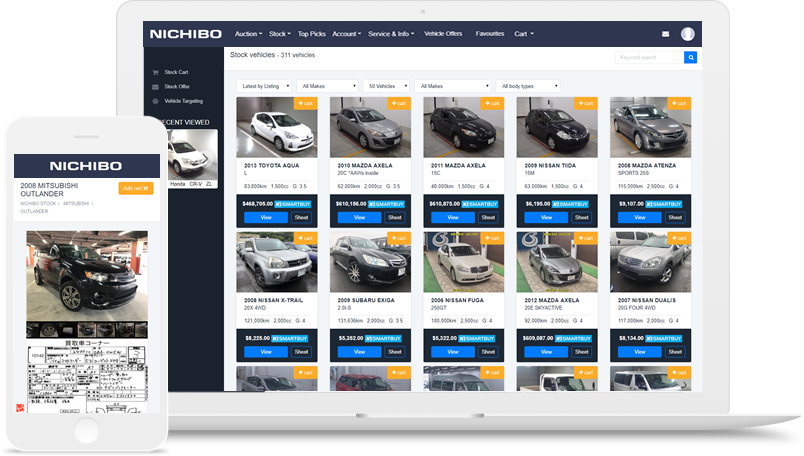Add 2013 Toyota Aqua to cart
The width and height of the screenshot is (804, 456).
305,103
